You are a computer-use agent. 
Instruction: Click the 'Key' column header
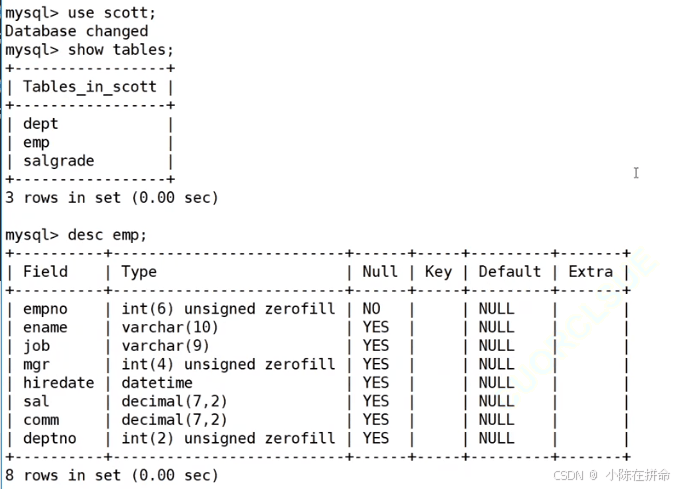tap(438, 272)
